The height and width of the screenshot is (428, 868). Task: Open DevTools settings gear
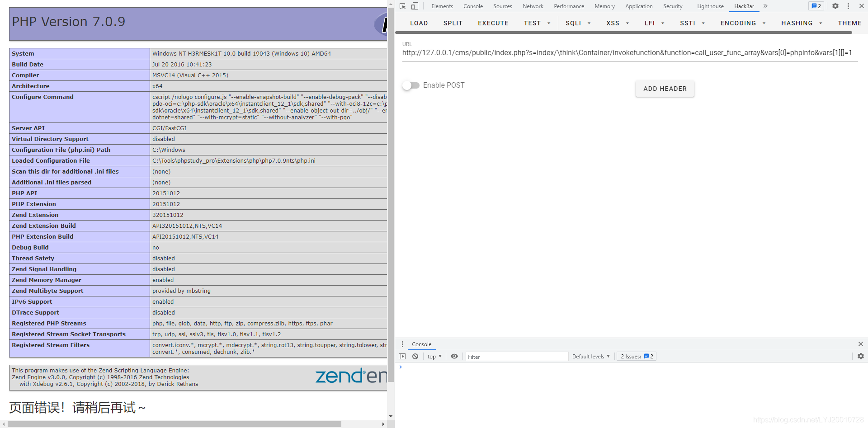835,6
